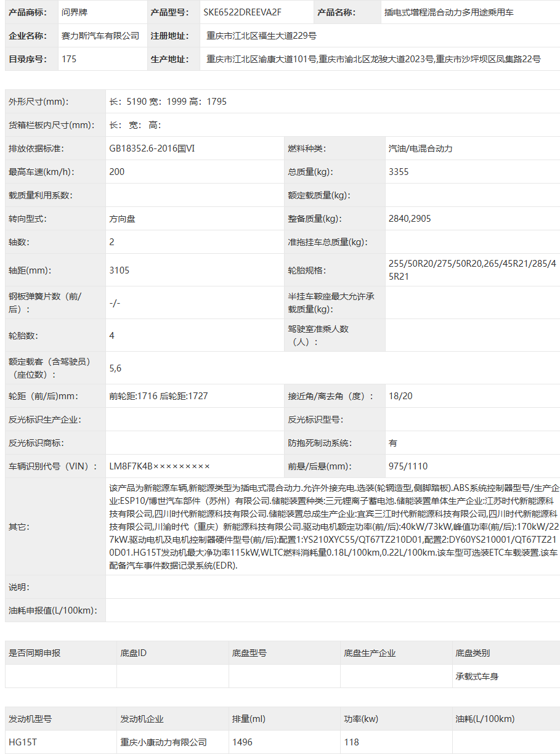Click the displacement value 1496
This screenshot has width=560, height=754.
pos(242,742)
